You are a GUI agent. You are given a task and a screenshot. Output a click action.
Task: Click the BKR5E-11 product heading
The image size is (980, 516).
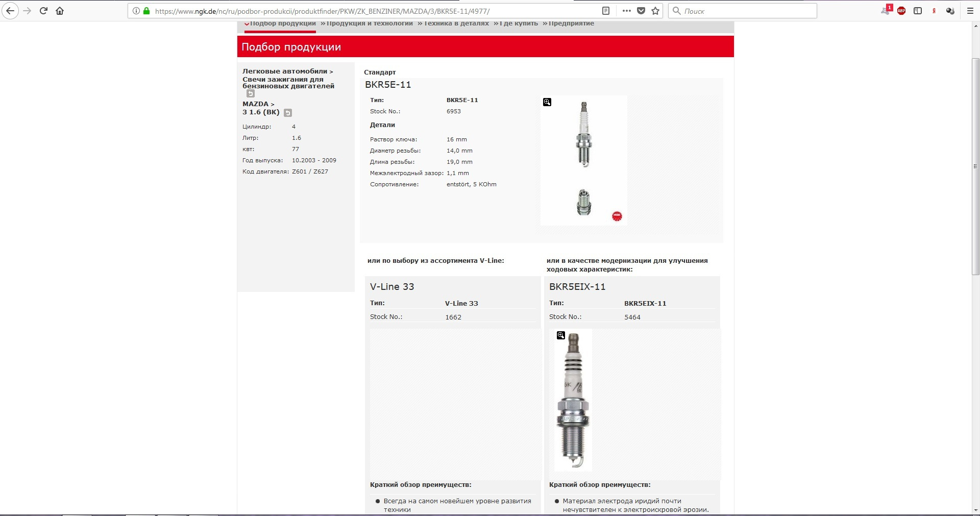(x=388, y=85)
